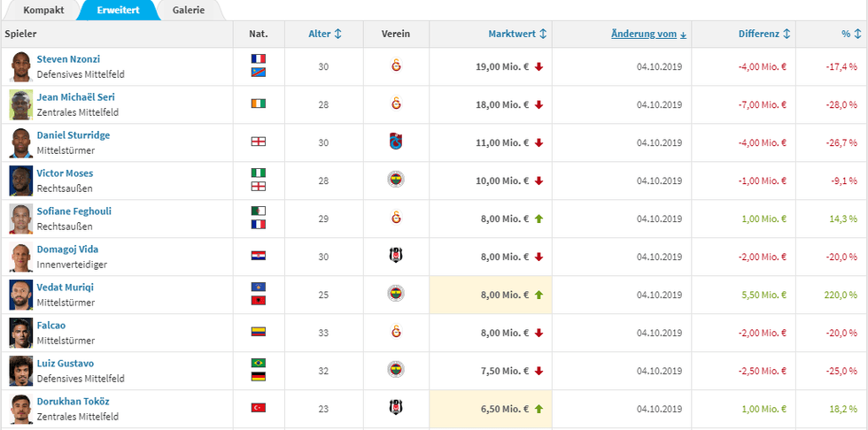The image size is (868, 430).
Task: Click green up arrow in Vedat Muriqi's market value
Action: (x=539, y=294)
